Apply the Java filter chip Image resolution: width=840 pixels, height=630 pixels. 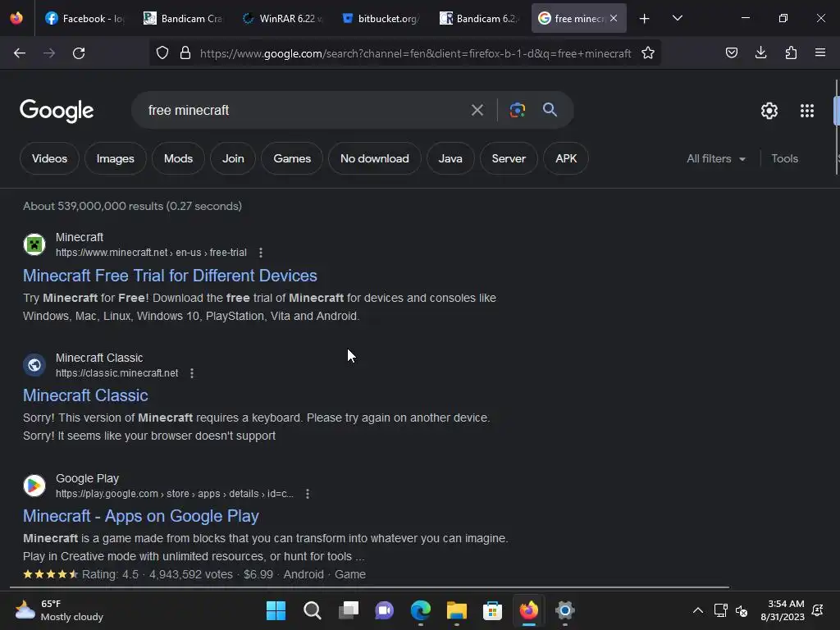coord(450,158)
